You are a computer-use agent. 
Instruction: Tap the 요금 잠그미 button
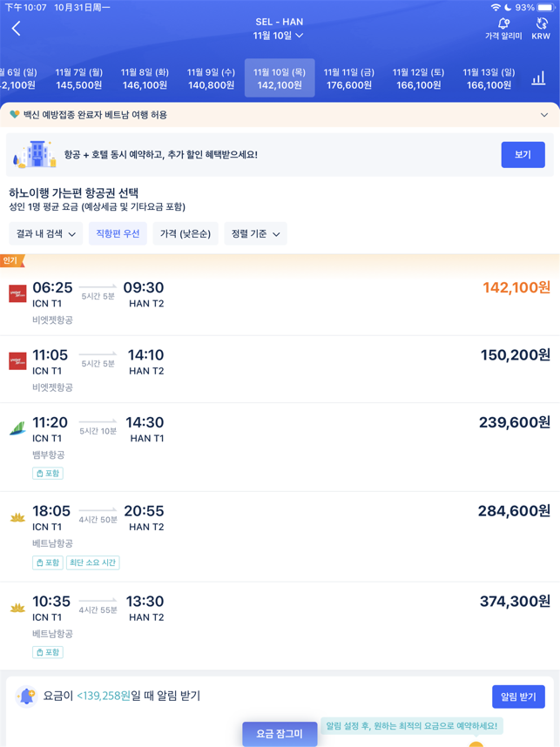(x=280, y=734)
